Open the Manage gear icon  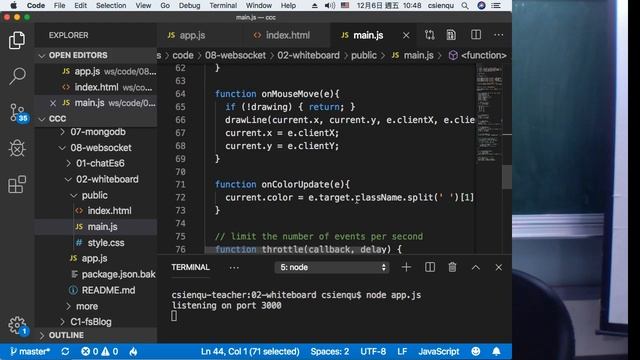pos(18,326)
